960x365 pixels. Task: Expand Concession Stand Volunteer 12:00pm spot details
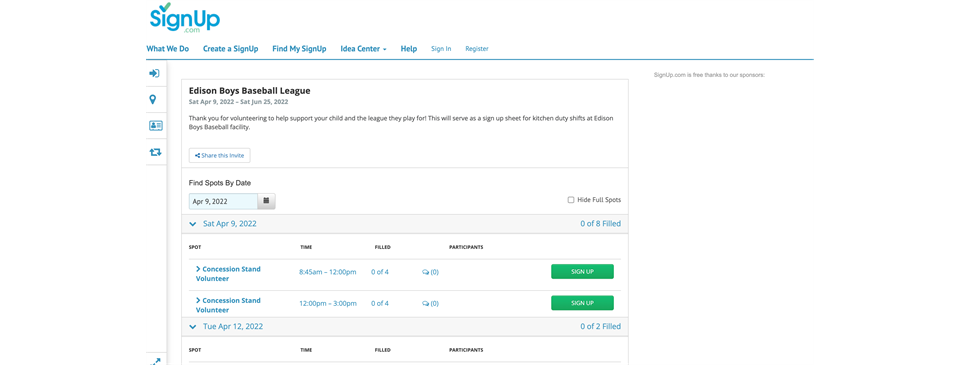coord(228,305)
